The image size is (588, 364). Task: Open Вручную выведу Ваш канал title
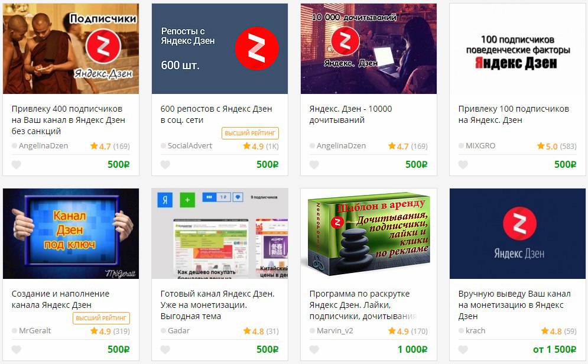(x=515, y=305)
